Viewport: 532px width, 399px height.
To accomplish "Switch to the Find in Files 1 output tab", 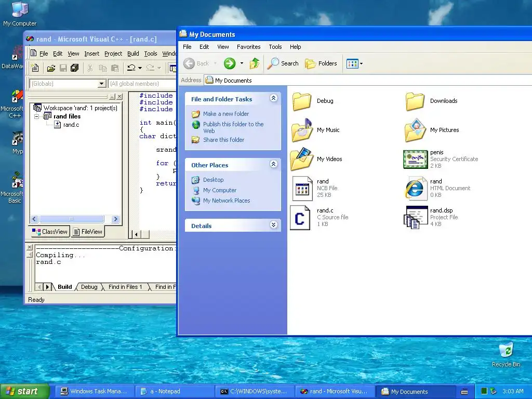I will click(x=125, y=287).
